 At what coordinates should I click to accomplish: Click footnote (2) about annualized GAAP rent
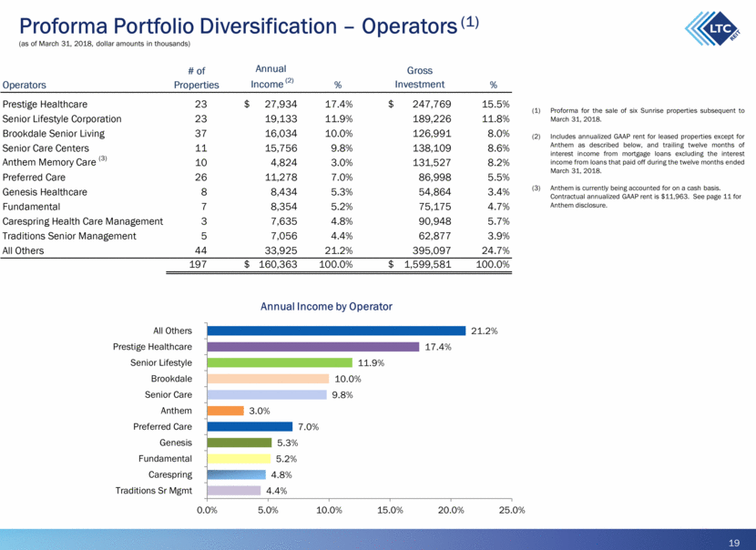(x=638, y=154)
